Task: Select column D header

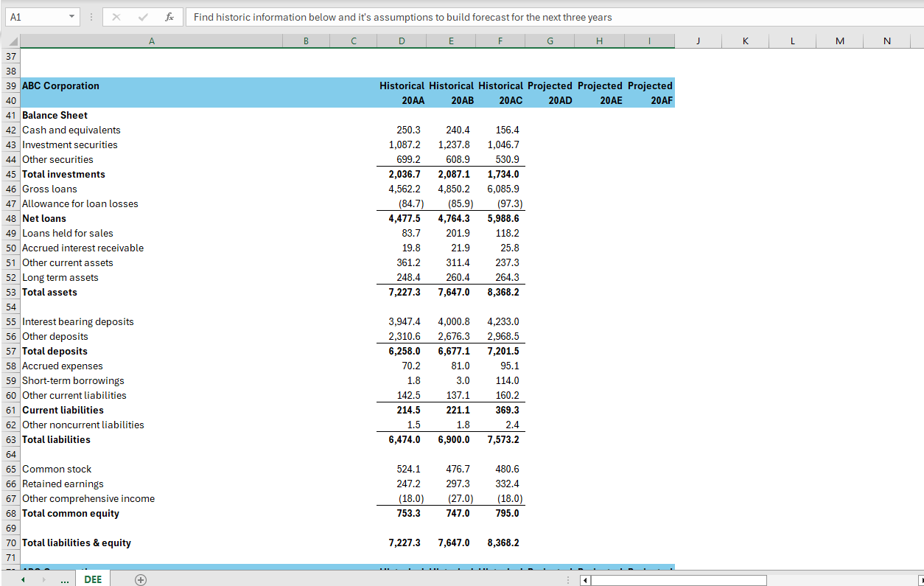Action: 402,41
